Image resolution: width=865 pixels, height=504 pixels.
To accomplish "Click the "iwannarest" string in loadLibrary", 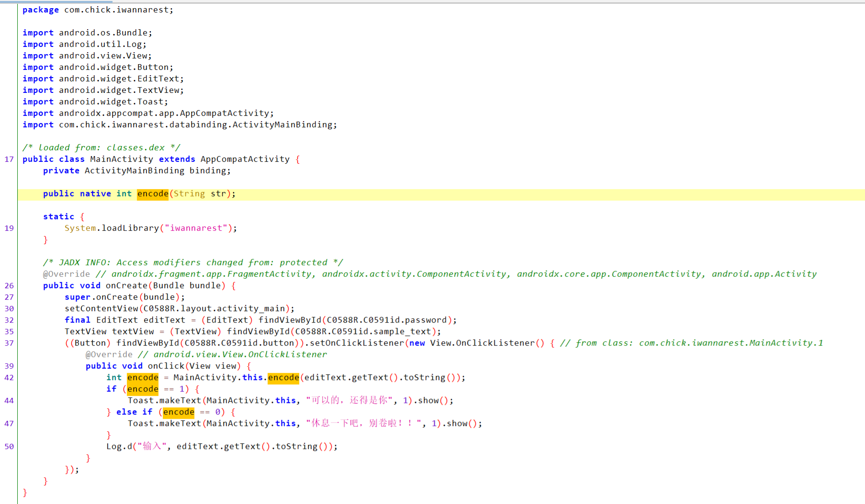I will (196, 228).
